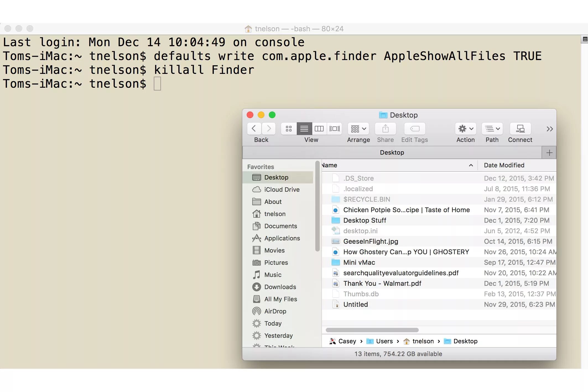Click Users in the path bar
The width and height of the screenshot is (588, 392).
pyautogui.click(x=384, y=341)
